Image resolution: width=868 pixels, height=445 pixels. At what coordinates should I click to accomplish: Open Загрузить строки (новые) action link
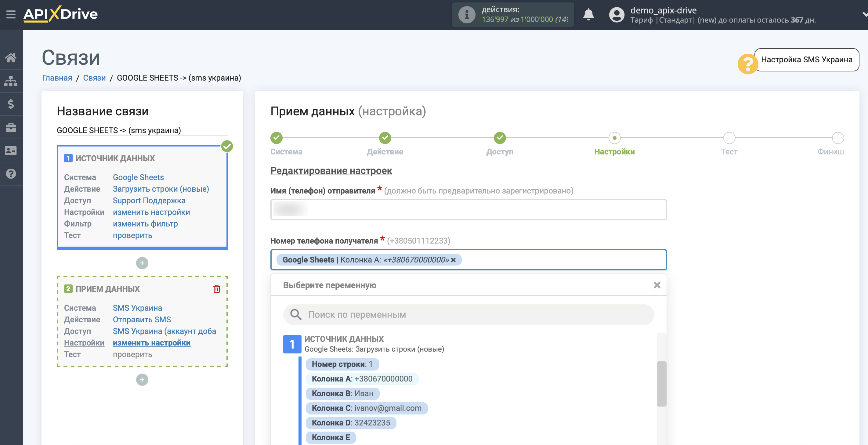(x=161, y=189)
